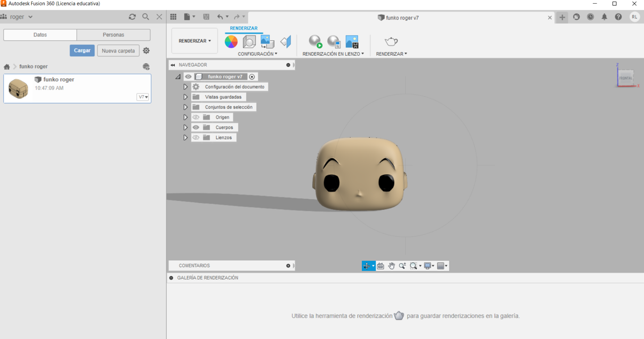
Task: Click the teapot Render icon in toolbar
Action: click(x=391, y=41)
